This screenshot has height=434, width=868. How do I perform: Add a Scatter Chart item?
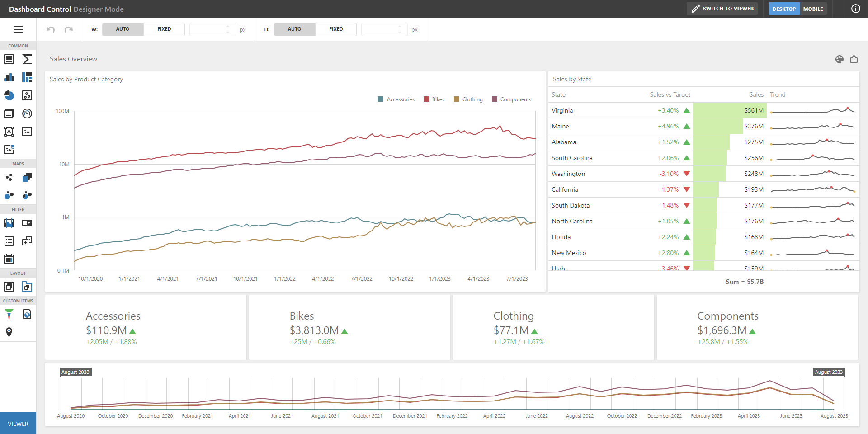point(27,95)
